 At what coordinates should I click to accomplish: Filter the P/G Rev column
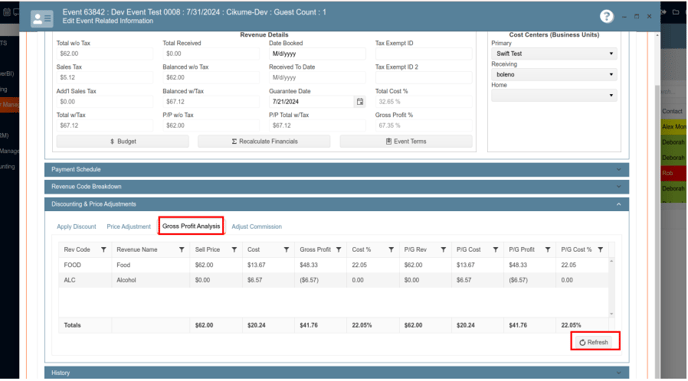pos(443,250)
